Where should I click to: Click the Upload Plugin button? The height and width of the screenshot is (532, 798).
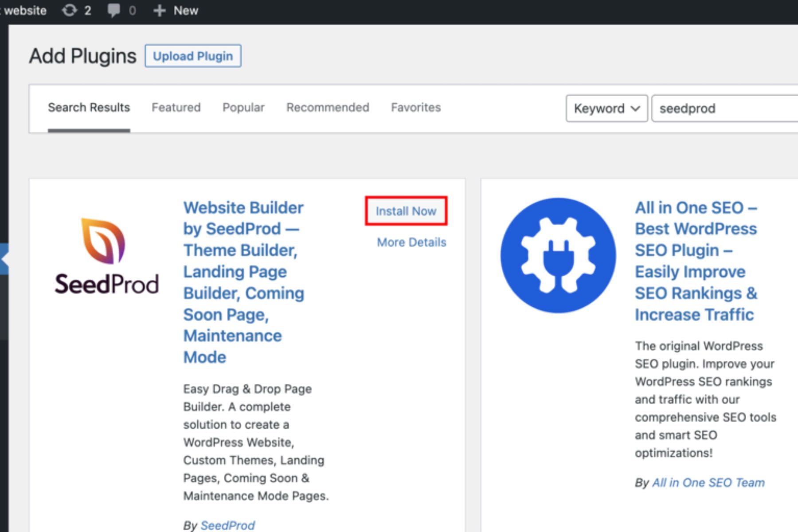coord(193,56)
